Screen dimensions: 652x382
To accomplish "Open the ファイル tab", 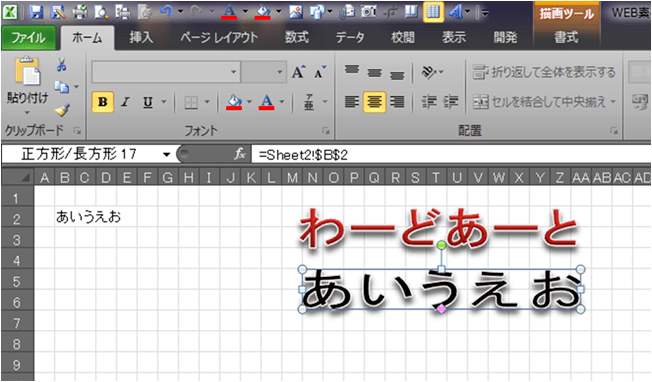I will coord(28,38).
